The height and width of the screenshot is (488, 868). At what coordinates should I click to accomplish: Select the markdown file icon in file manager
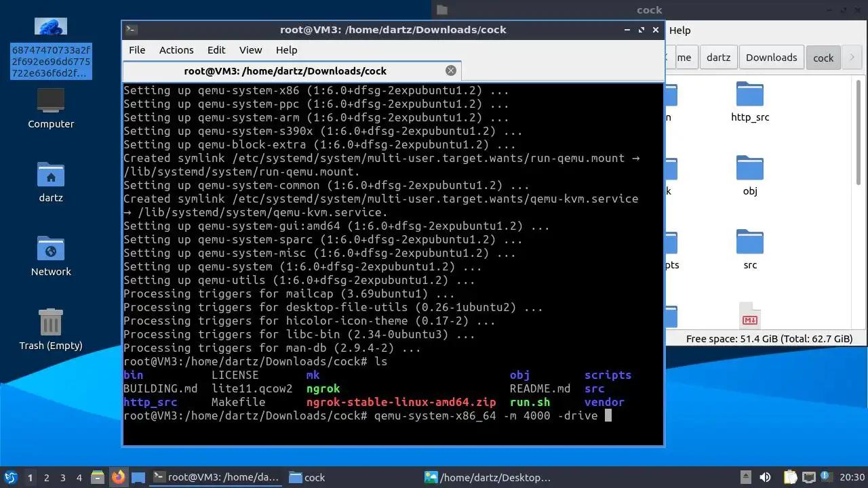pyautogui.click(x=750, y=316)
